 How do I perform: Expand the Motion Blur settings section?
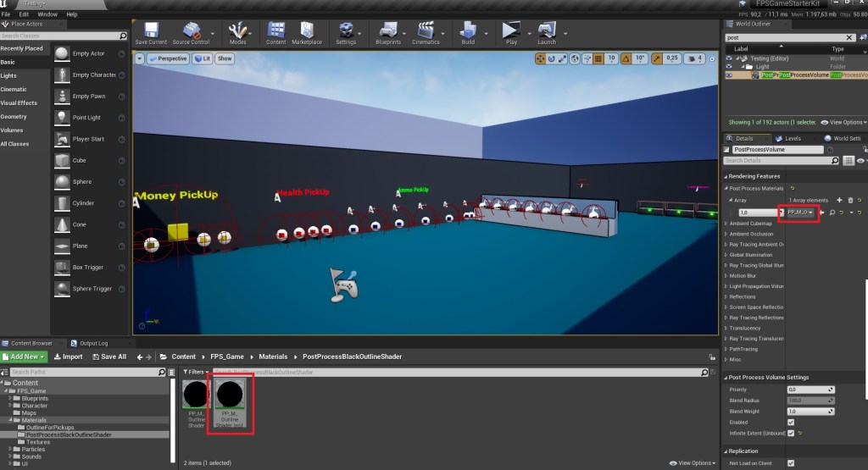tap(743, 276)
